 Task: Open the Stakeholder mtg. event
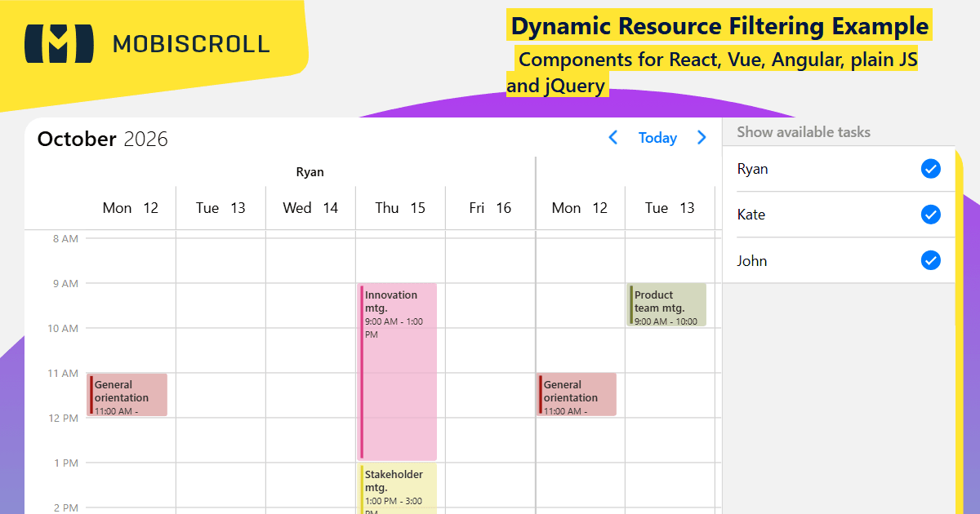(398, 489)
